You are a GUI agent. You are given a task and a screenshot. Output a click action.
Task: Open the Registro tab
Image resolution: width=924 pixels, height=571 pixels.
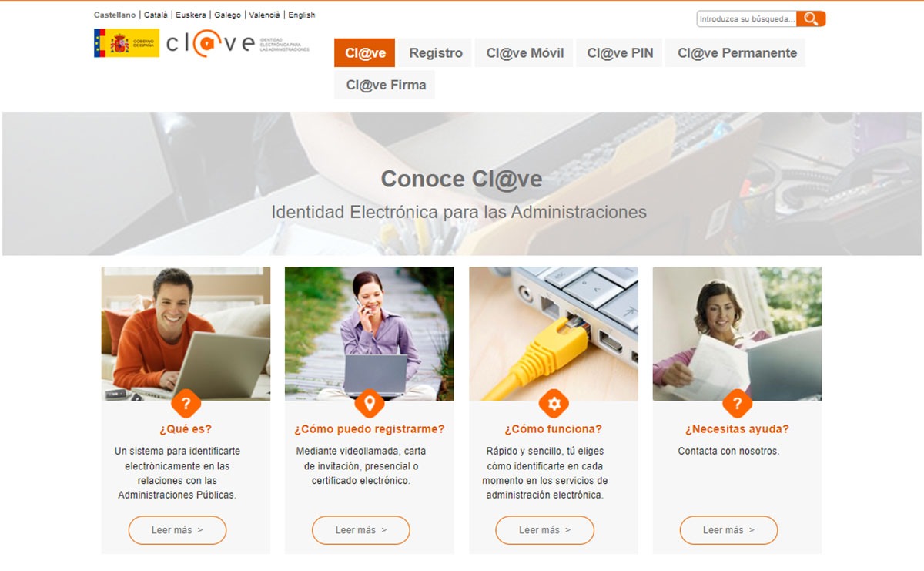(436, 53)
